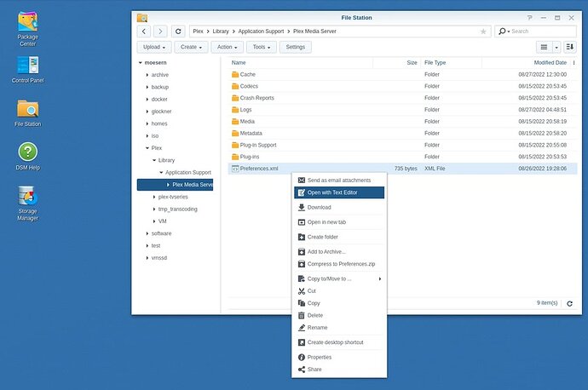Select the tmp_transcoding tree folder
The height and width of the screenshot is (390, 588).
tap(177, 209)
